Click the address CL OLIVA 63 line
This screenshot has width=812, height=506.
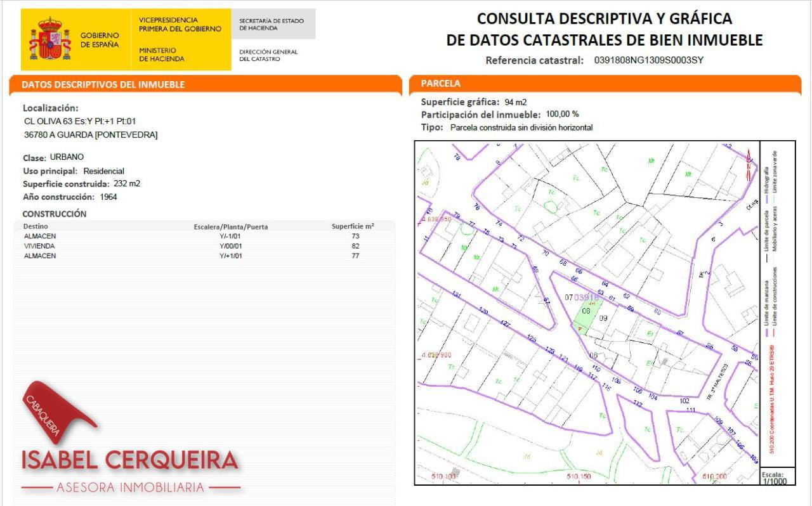[x=80, y=121]
